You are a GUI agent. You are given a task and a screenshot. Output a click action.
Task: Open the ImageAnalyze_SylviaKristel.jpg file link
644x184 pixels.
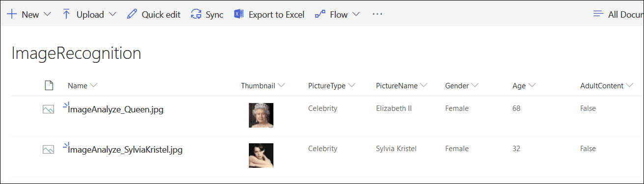click(125, 150)
